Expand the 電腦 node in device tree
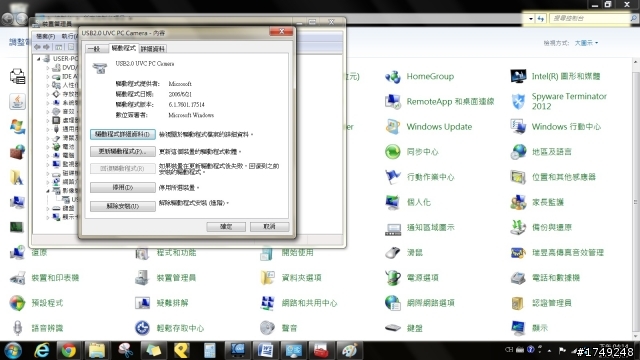The width and height of the screenshot is (640, 360). (48, 156)
